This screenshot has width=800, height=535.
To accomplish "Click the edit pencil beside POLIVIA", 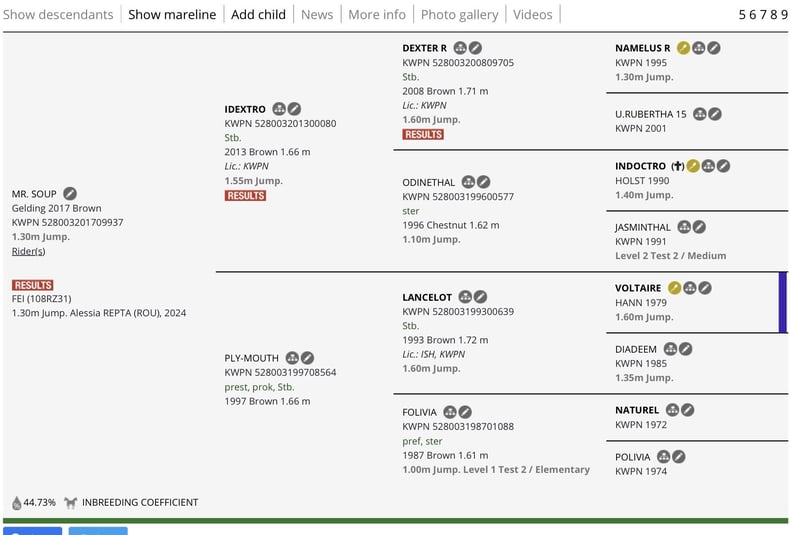I will click(x=679, y=457).
